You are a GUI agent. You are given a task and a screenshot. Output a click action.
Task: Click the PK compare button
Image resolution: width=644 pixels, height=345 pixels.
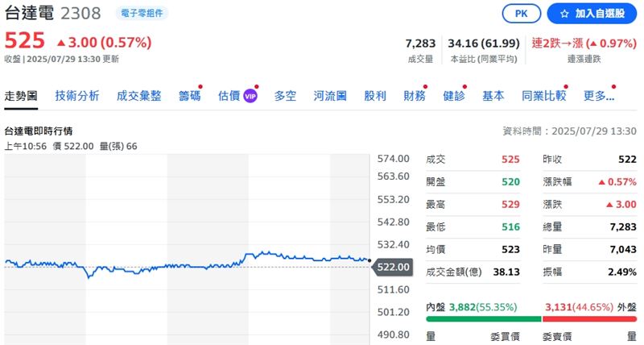click(x=521, y=14)
